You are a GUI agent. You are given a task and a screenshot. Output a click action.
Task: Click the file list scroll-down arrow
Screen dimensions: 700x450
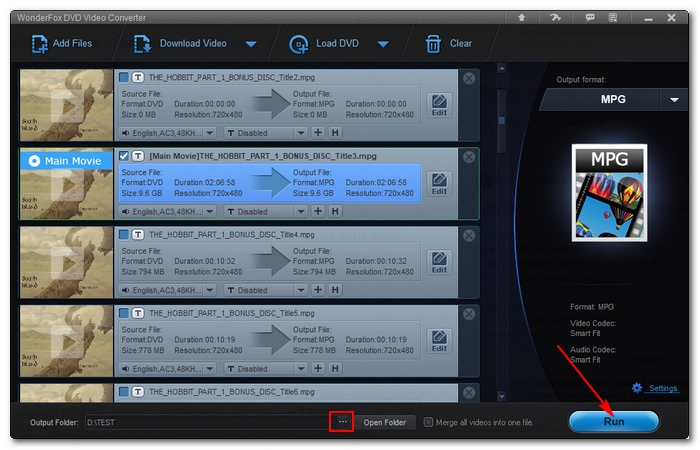(x=502, y=396)
